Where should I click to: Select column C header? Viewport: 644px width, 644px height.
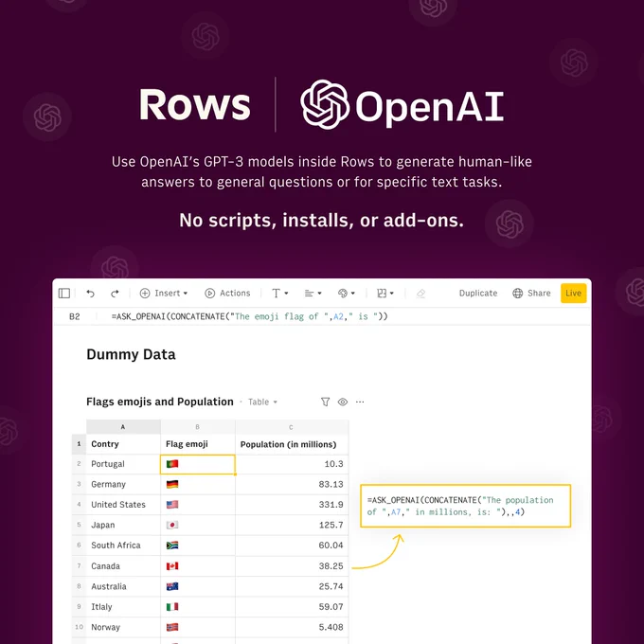click(292, 427)
